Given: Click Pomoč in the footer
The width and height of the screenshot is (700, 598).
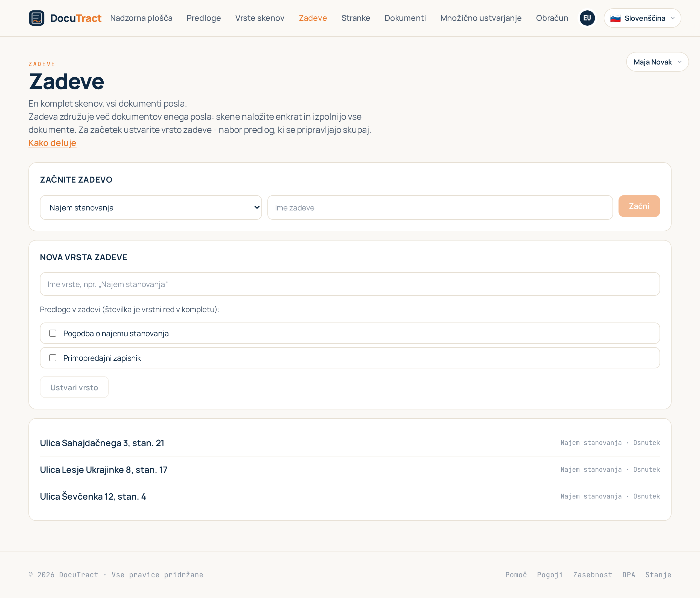Looking at the screenshot, I should [516, 575].
